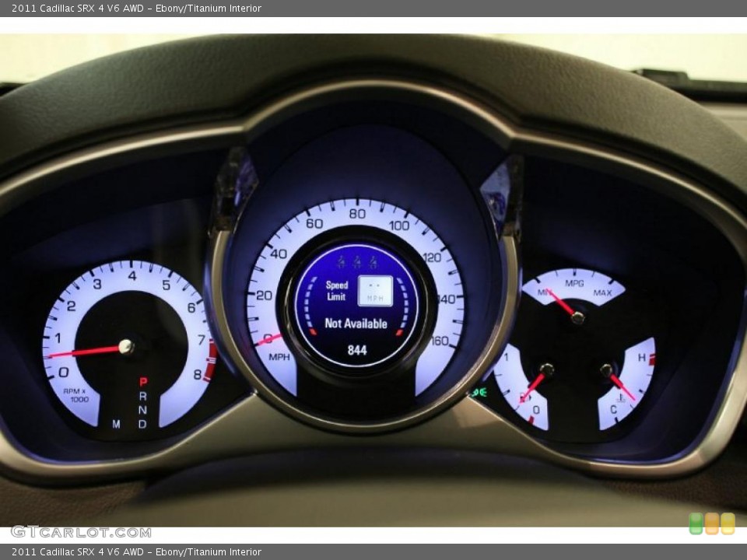
Task: Click the H mark on temperature gauge
Action: pyautogui.click(x=641, y=358)
